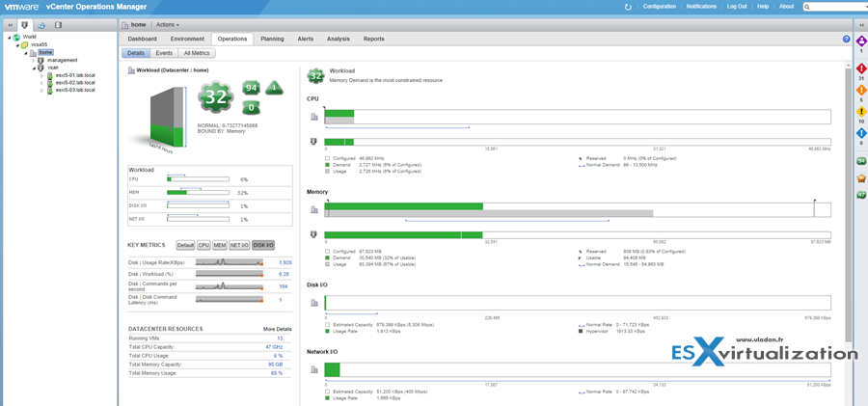This screenshot has width=868, height=406.
Task: Open blue info alerts icon showing 0
Action: [x=861, y=133]
